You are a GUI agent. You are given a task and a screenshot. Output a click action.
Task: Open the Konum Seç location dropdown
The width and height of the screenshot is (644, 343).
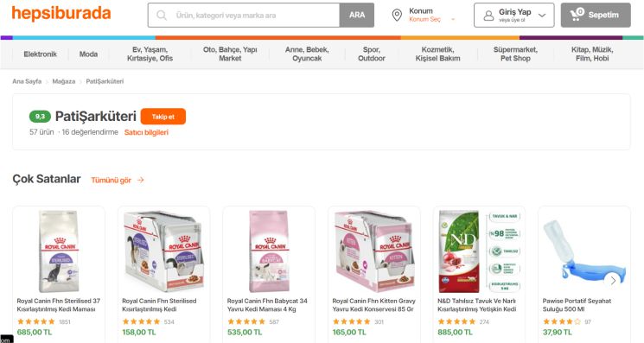(x=432, y=19)
